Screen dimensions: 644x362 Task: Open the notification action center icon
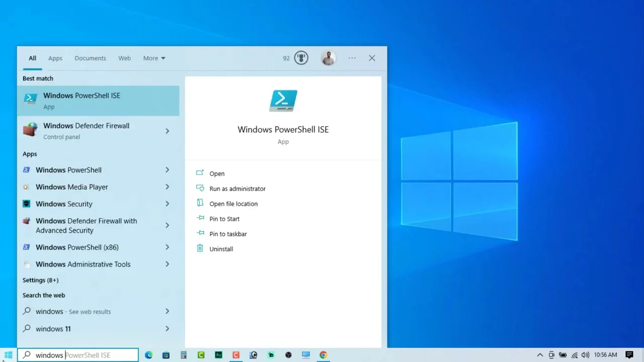(629, 355)
